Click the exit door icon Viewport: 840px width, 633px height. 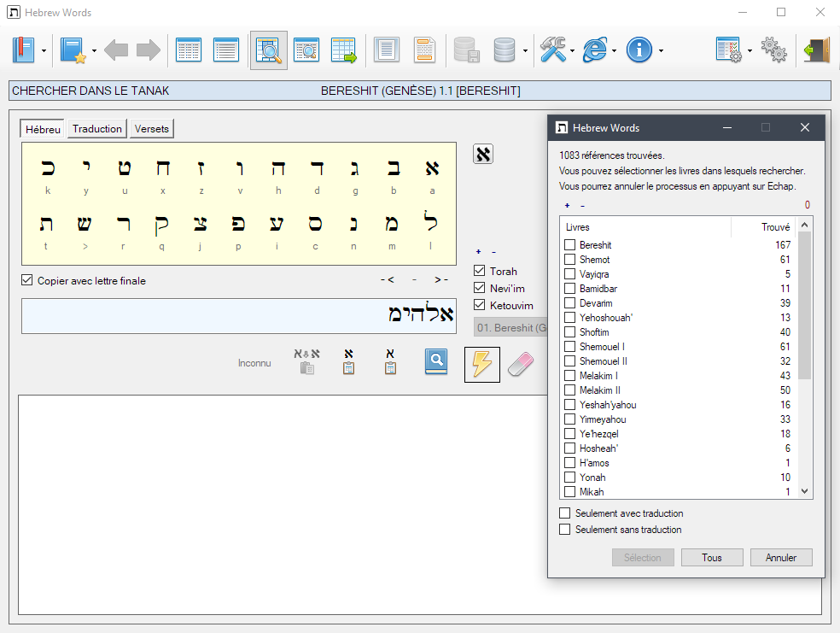[x=816, y=50]
